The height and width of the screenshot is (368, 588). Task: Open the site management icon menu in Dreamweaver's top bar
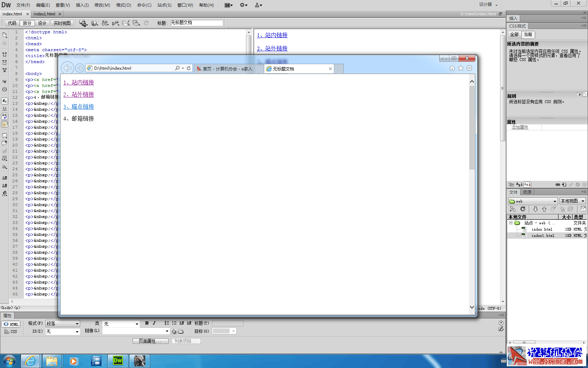click(259, 5)
